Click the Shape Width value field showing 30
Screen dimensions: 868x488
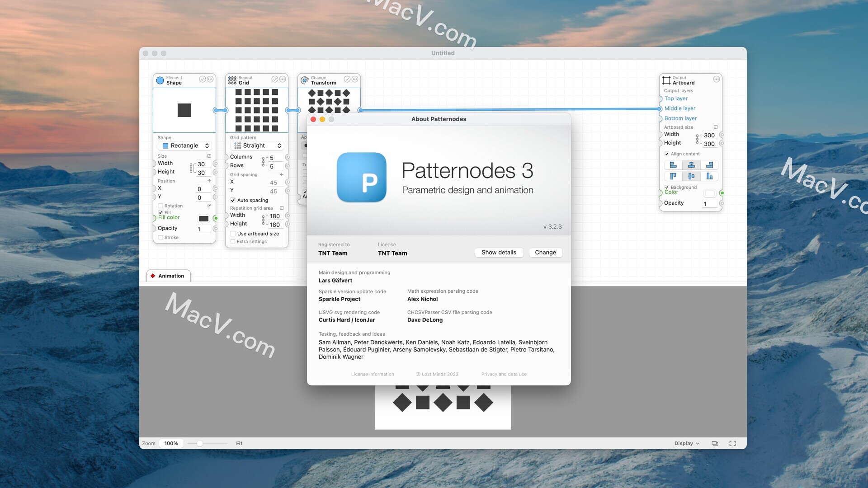[203, 164]
